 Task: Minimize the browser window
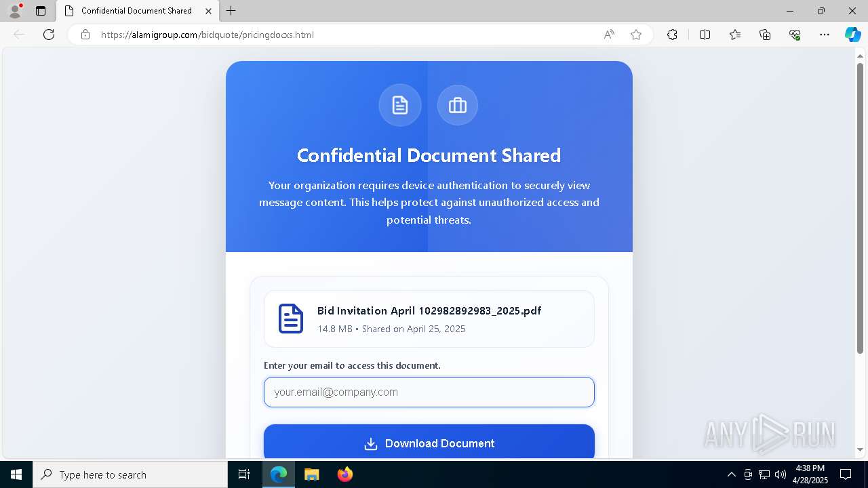point(790,11)
